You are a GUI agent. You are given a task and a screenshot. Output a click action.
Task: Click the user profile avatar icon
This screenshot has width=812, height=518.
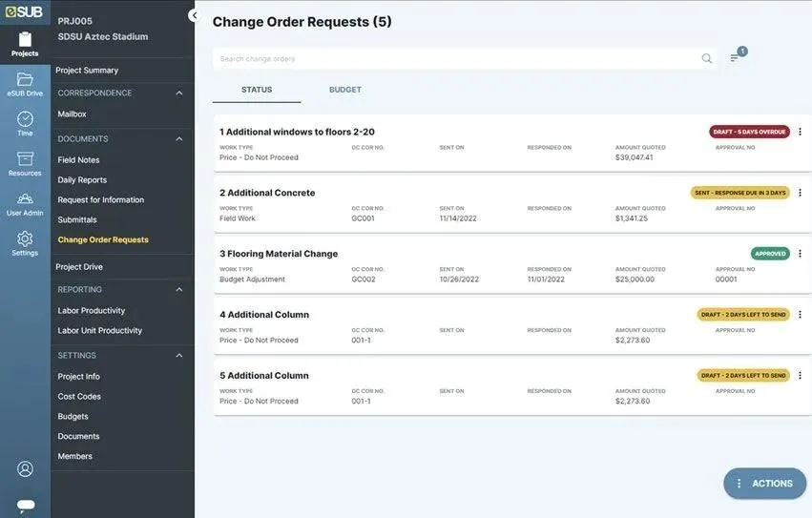click(25, 468)
